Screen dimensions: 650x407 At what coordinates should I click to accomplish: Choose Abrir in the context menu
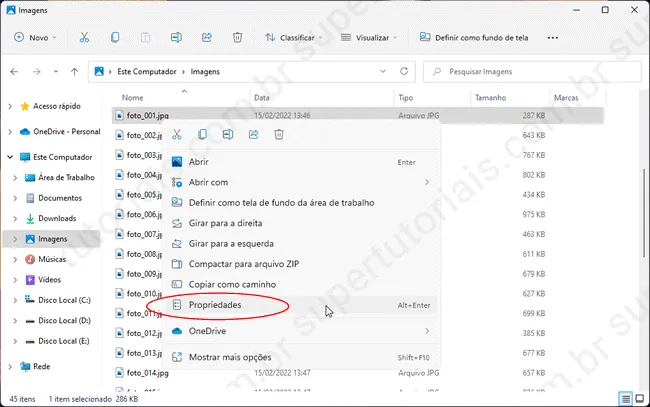click(x=301, y=162)
